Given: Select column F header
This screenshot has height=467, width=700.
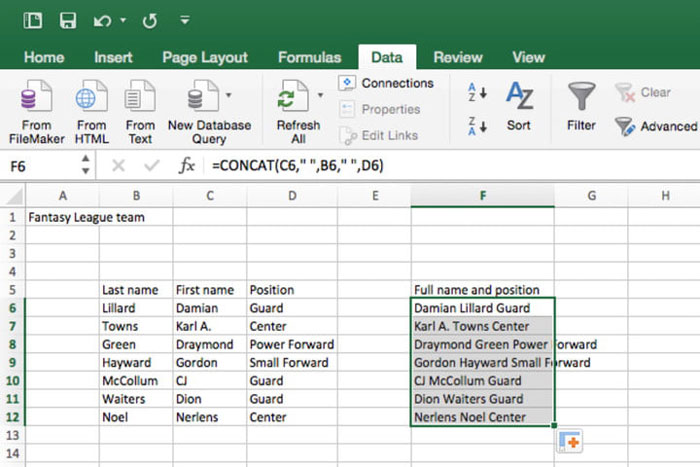Looking at the screenshot, I should coord(483,196).
